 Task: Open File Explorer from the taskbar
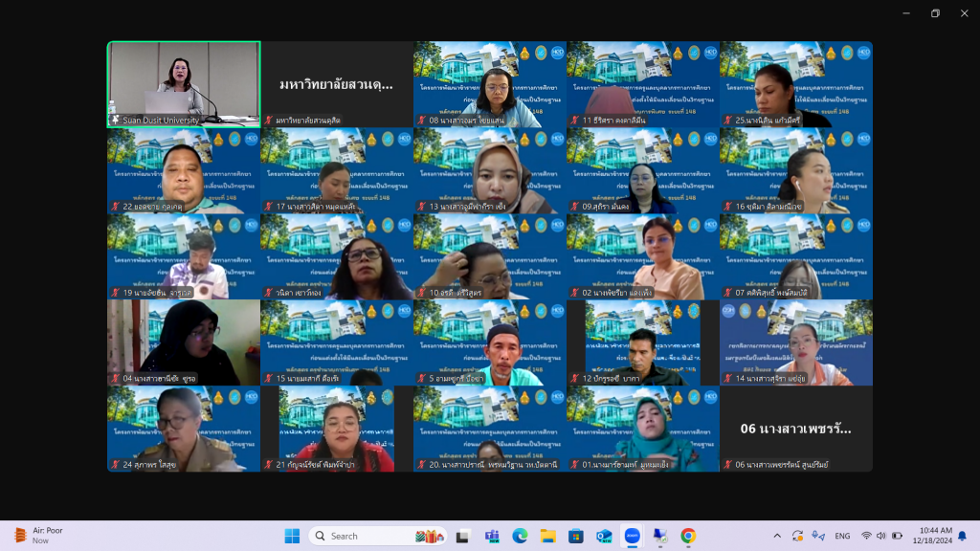click(x=547, y=536)
